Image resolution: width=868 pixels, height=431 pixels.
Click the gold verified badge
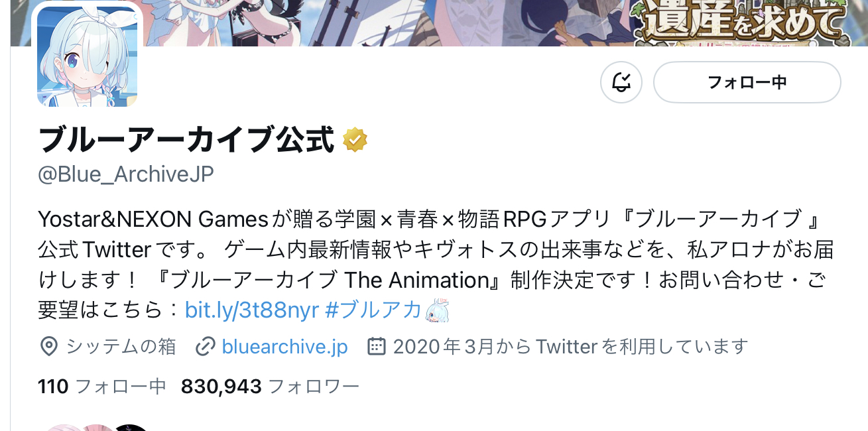pyautogui.click(x=355, y=140)
